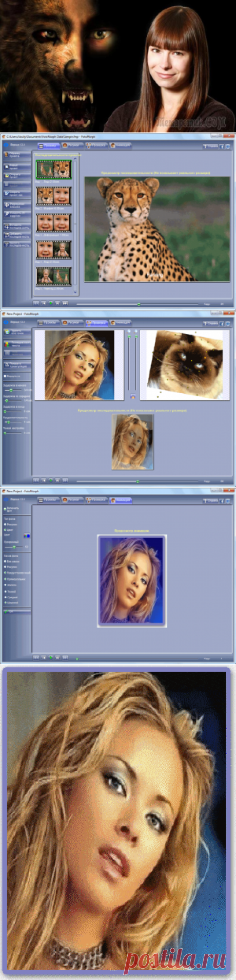Viewport: 236px width, 980px height.
Task: Click the down arrow of the sequence list scrollbar
Action: [76, 292]
